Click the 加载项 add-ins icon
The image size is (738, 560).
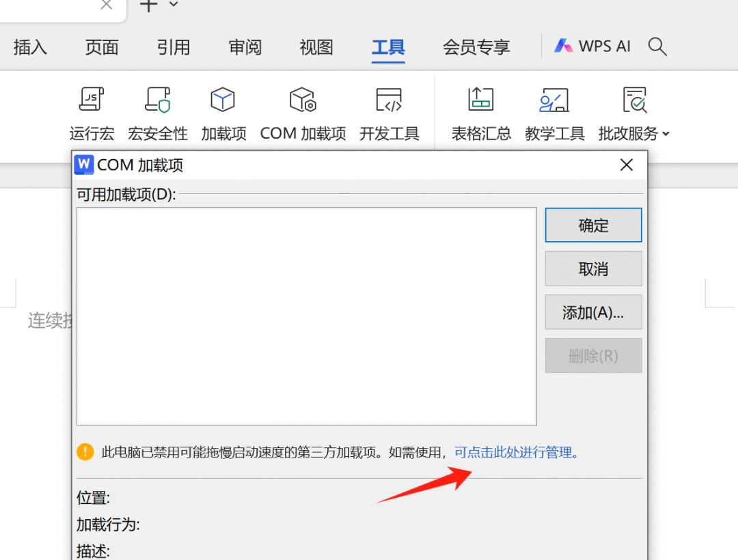(223, 113)
